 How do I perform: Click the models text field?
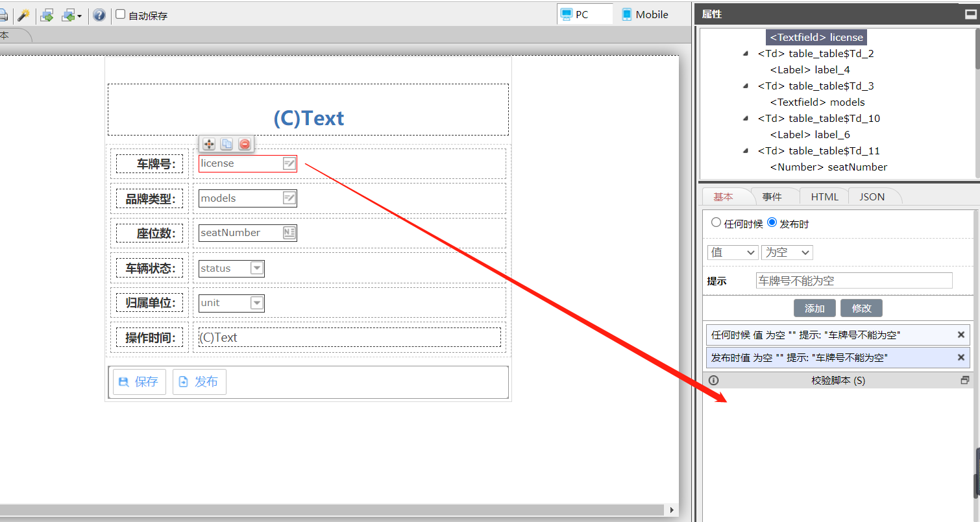(247, 198)
